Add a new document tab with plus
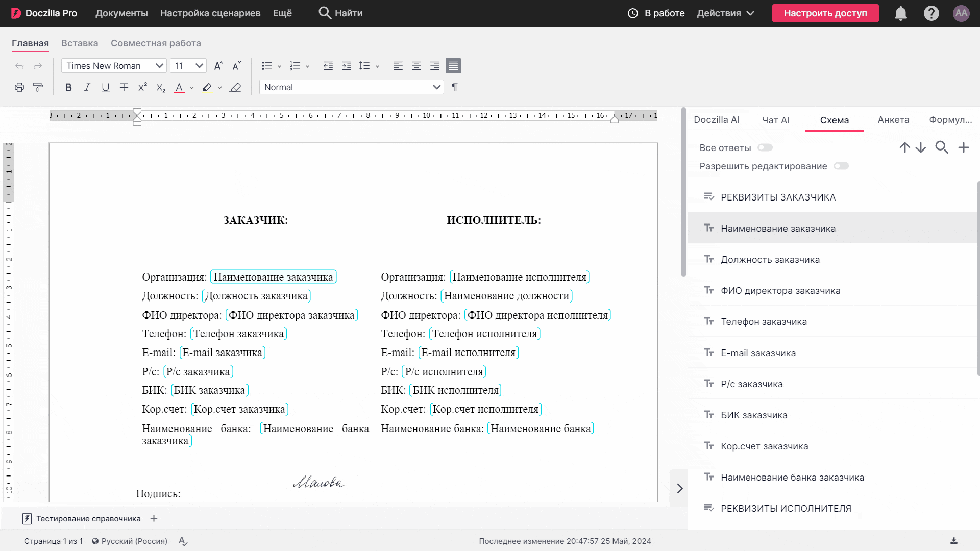 pyautogui.click(x=154, y=518)
